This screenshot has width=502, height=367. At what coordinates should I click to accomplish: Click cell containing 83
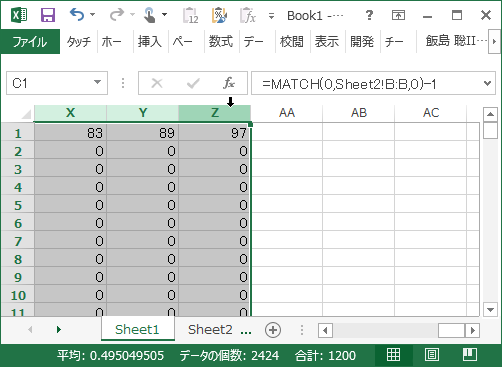[70, 133]
